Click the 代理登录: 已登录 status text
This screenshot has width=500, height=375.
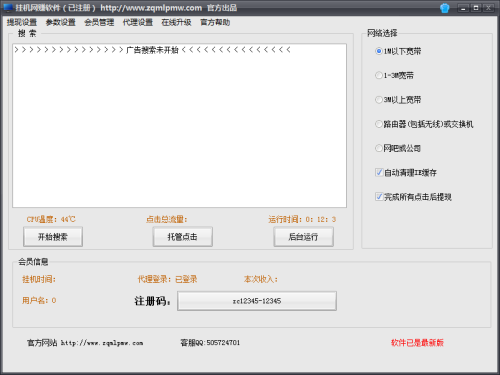[x=167, y=279]
